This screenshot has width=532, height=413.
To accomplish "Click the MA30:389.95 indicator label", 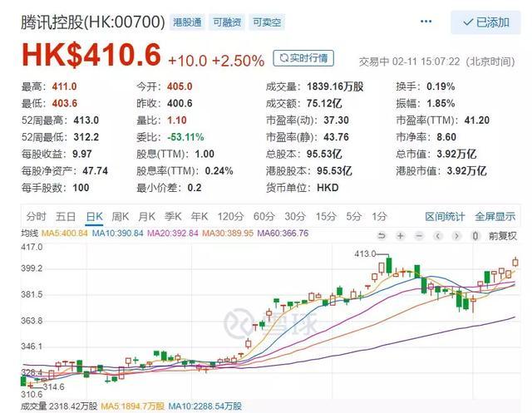I will click(228, 234).
